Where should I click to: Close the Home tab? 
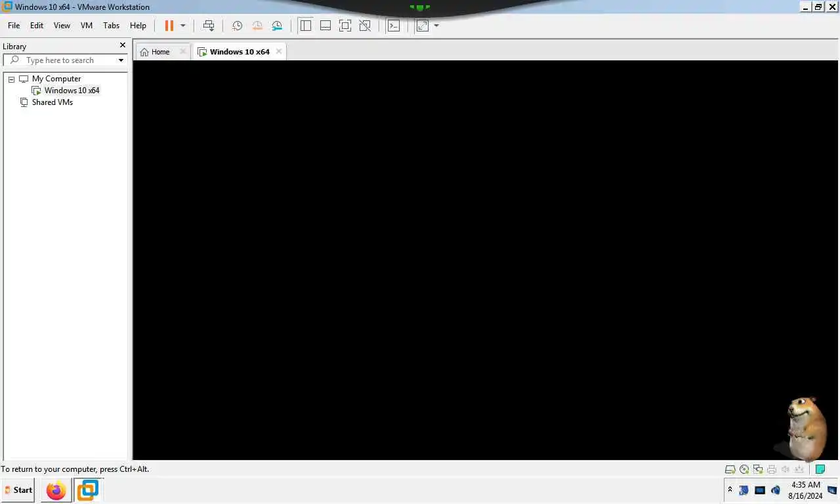183,51
